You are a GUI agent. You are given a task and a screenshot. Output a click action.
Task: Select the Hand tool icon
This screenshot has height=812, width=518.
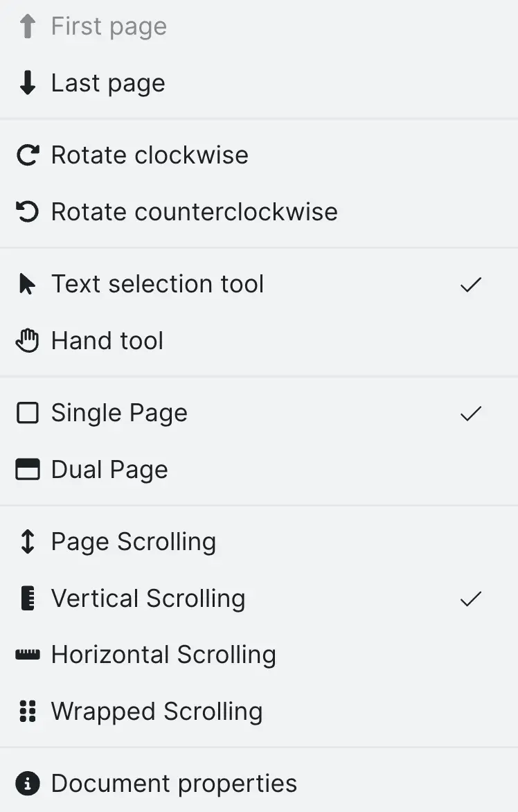[x=27, y=340]
